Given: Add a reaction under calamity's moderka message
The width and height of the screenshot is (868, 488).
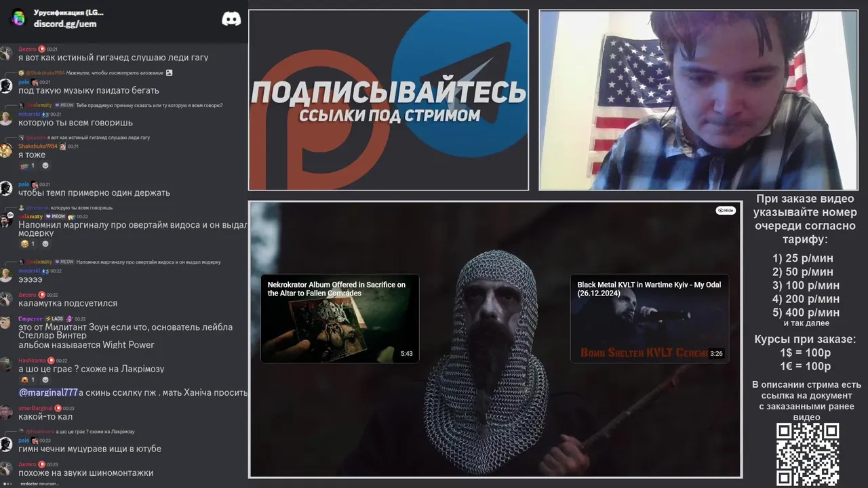Looking at the screenshot, I should [x=45, y=243].
